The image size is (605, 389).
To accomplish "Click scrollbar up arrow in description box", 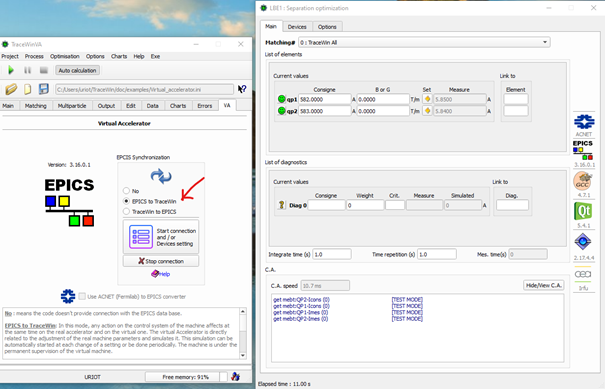I will pyautogui.click(x=243, y=311).
